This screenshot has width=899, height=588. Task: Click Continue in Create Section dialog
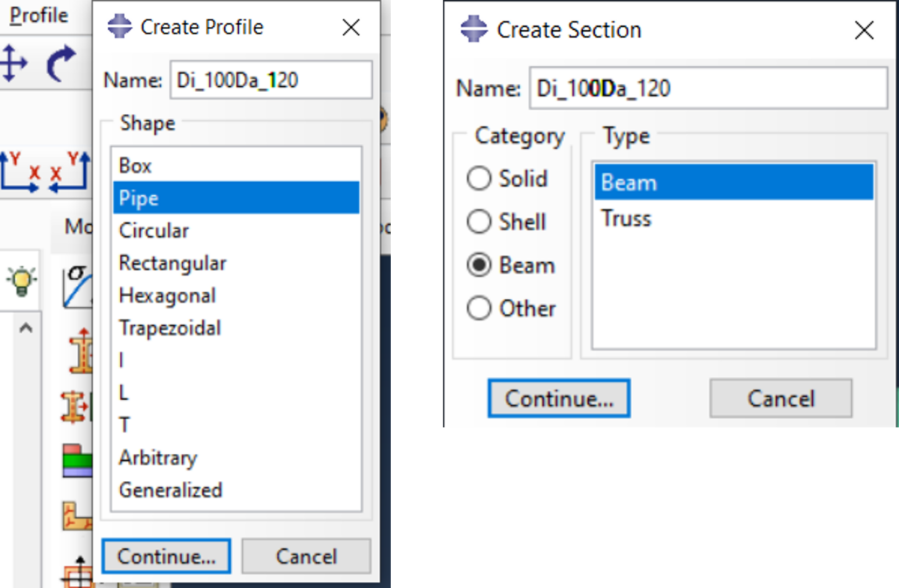[x=559, y=398]
